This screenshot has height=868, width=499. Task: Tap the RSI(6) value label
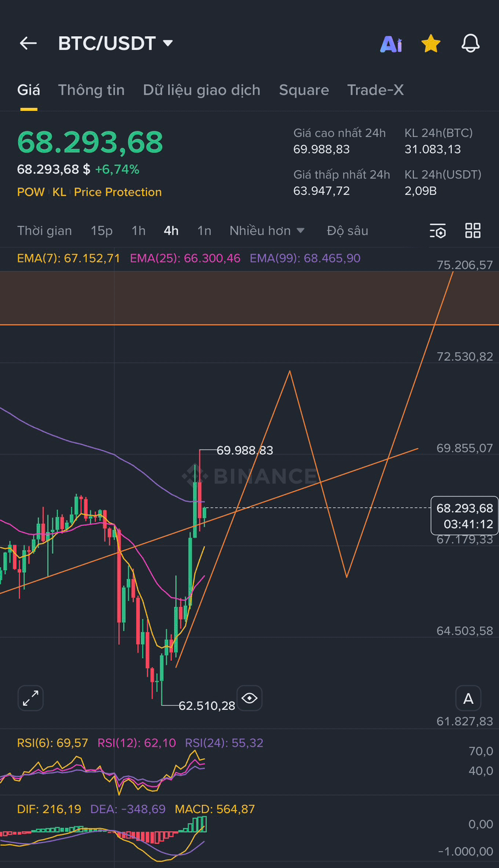click(x=52, y=743)
